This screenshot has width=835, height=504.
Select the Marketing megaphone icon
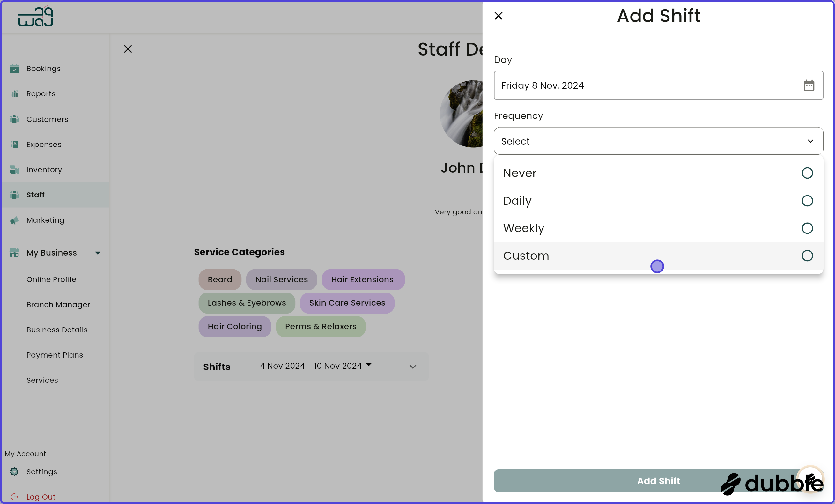coord(14,220)
